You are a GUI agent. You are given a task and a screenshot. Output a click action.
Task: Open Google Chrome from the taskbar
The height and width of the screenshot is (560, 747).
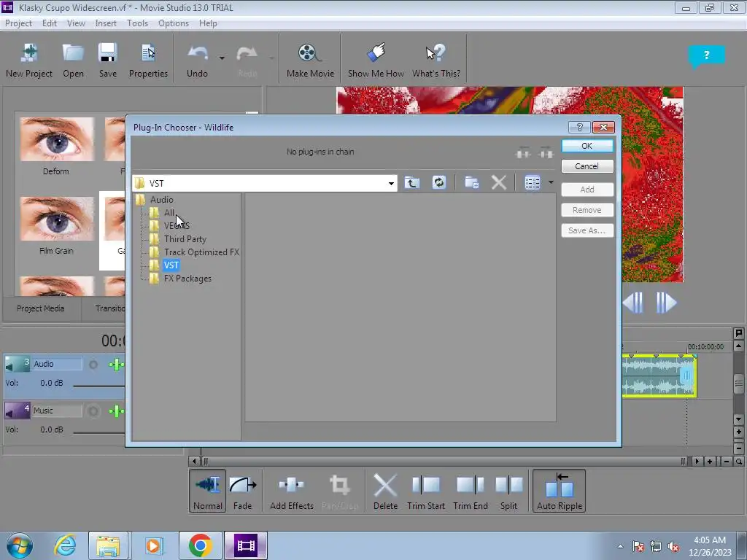(200, 545)
